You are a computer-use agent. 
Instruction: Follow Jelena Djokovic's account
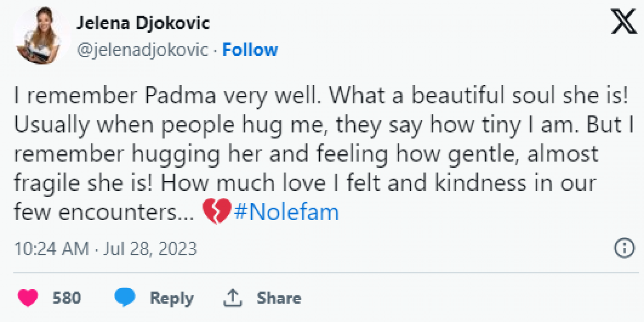tap(250, 50)
